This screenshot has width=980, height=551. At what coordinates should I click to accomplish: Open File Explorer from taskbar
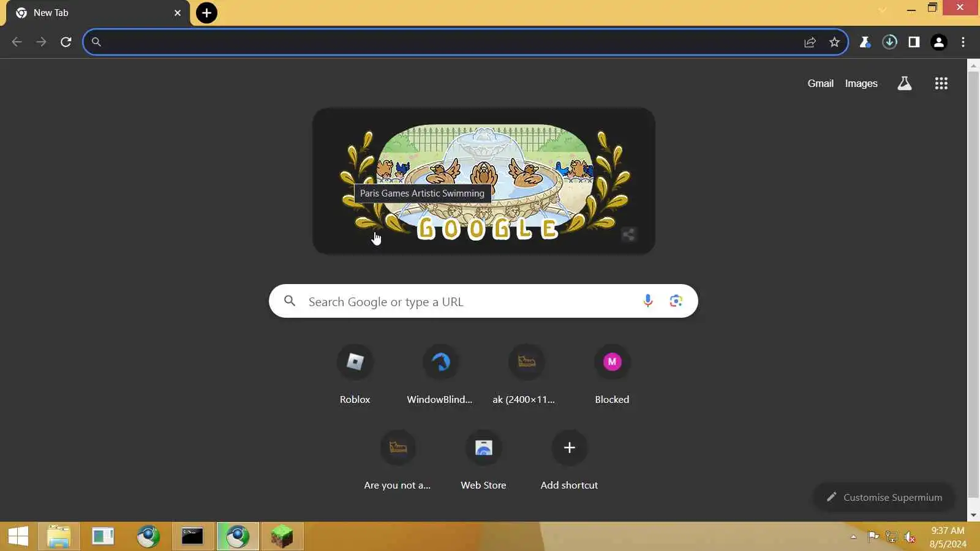pyautogui.click(x=59, y=537)
